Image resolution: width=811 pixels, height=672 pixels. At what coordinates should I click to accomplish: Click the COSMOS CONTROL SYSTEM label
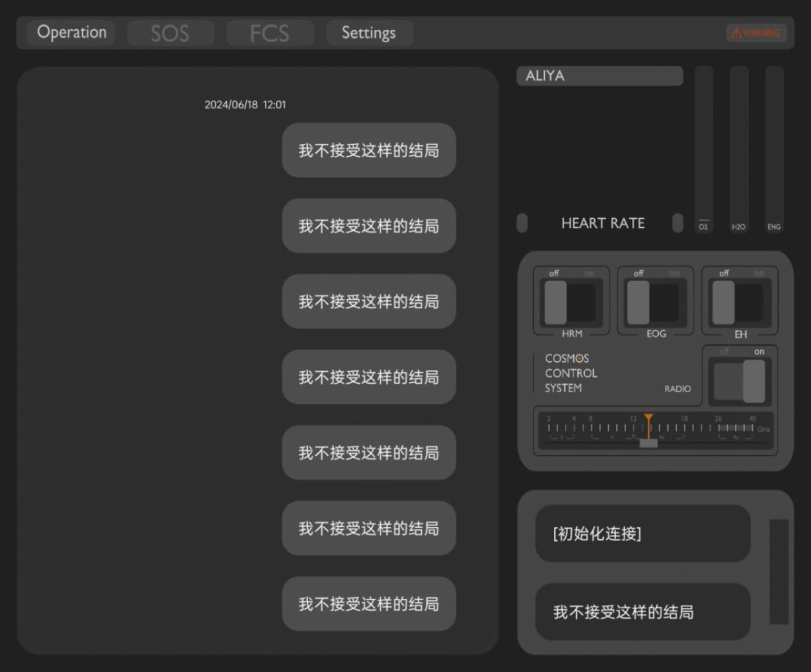click(571, 373)
